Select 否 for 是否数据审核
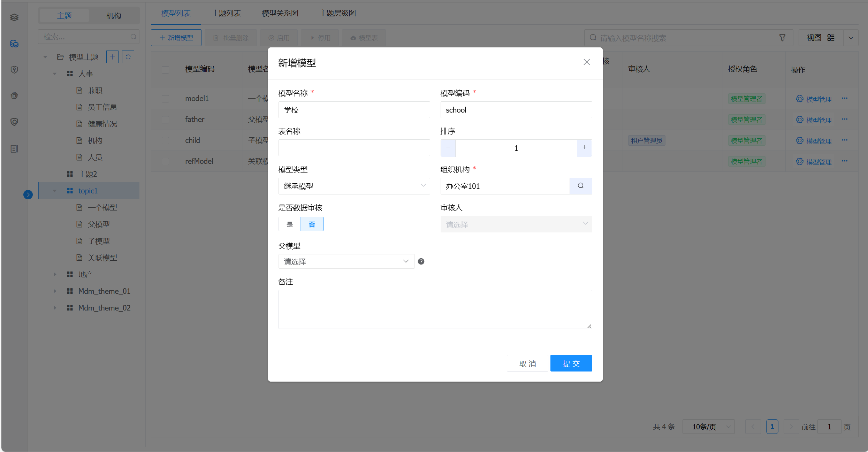The width and height of the screenshot is (868, 452). tap(312, 224)
